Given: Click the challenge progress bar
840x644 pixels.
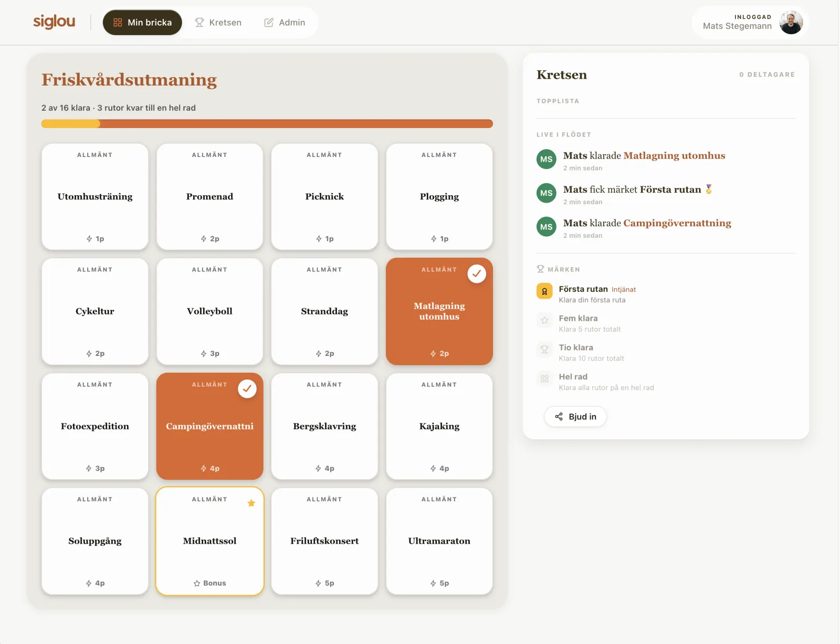Looking at the screenshot, I should click(267, 124).
